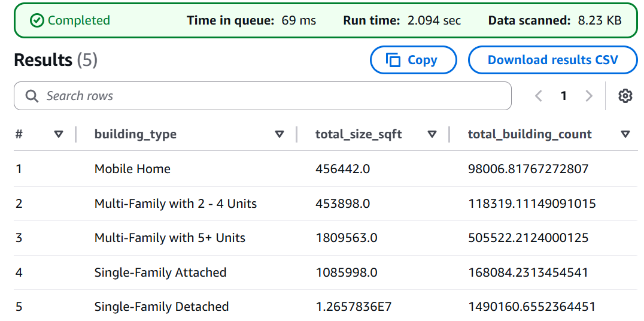Select the Mobile Home cell
Image resolution: width=644 pixels, height=321 pixels.
tap(132, 169)
